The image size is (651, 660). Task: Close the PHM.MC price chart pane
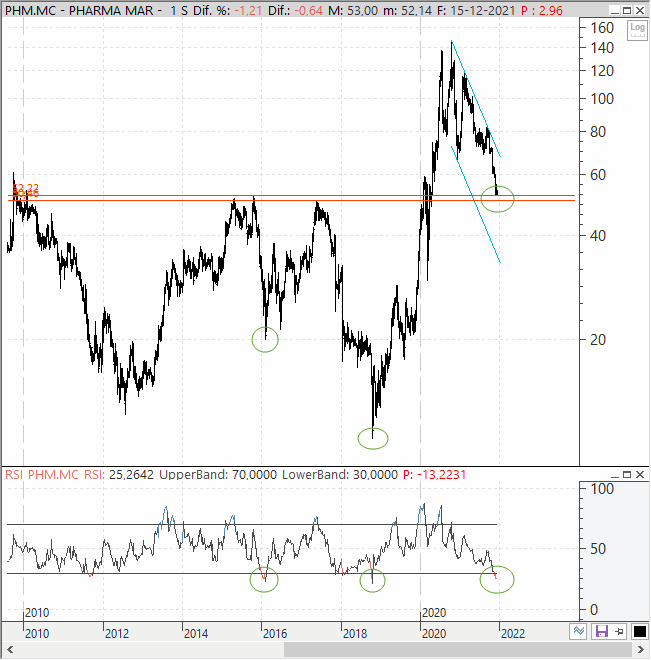(640, 11)
